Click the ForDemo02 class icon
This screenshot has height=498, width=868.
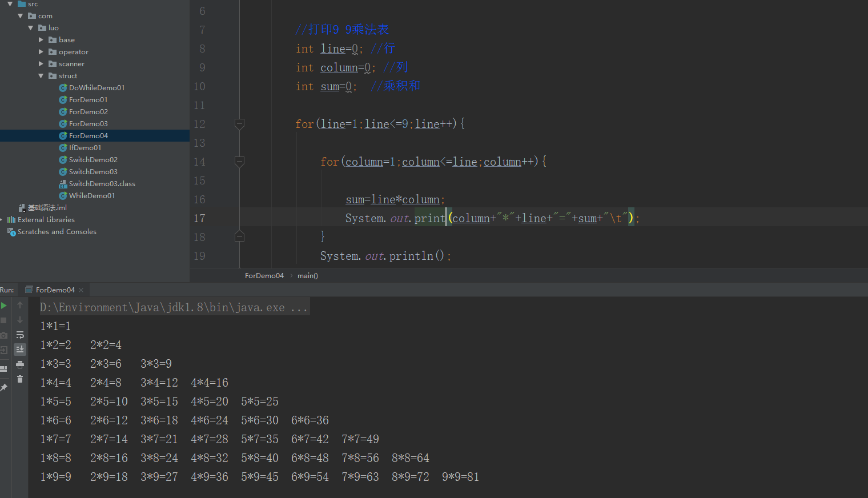tap(63, 112)
